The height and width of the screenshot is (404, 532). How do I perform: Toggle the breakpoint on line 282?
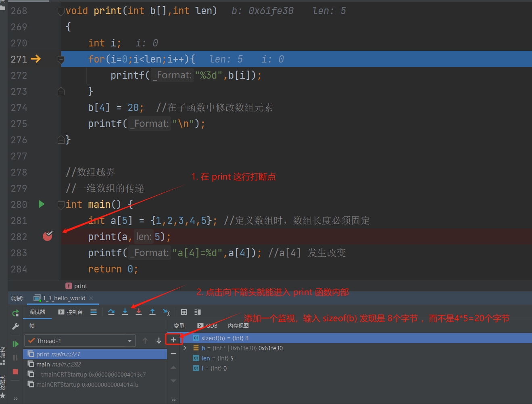[x=48, y=236]
